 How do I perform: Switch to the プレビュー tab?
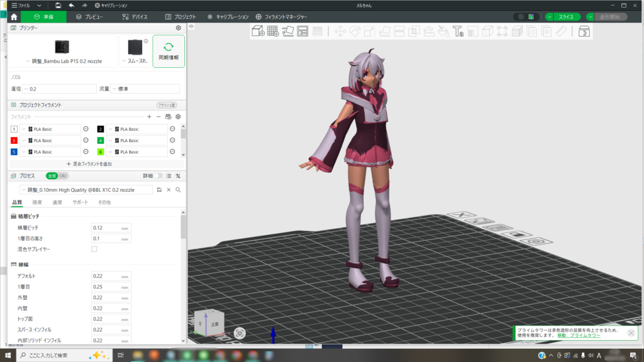tap(89, 17)
